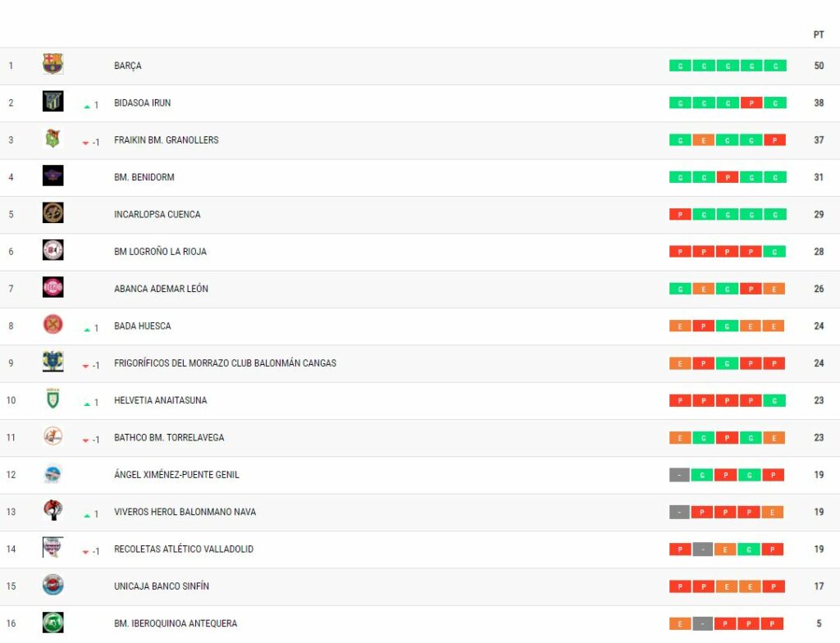840x643 pixels.
Task: Click Incarlopsa Cuenca's red P result badge
Action: pos(680,214)
